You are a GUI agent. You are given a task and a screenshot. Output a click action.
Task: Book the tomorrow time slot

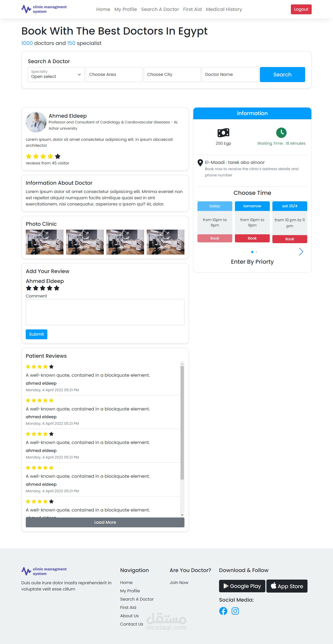click(252, 238)
